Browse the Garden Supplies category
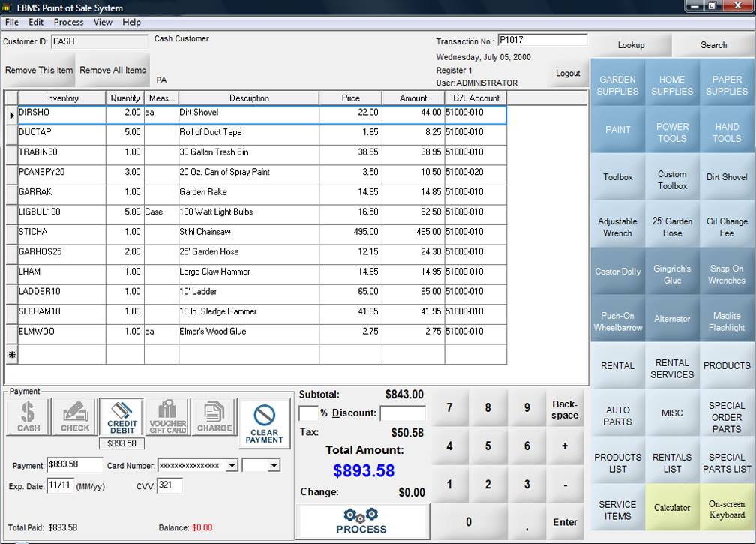The image size is (756, 544). coord(617,83)
